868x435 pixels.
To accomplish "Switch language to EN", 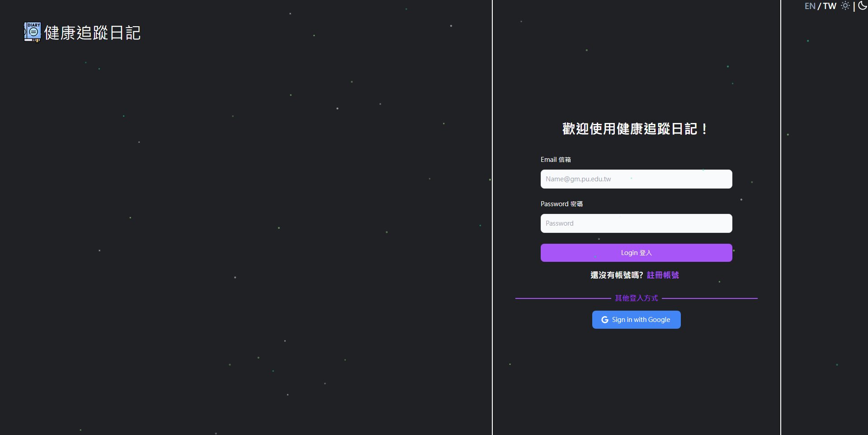I will 810,6.
